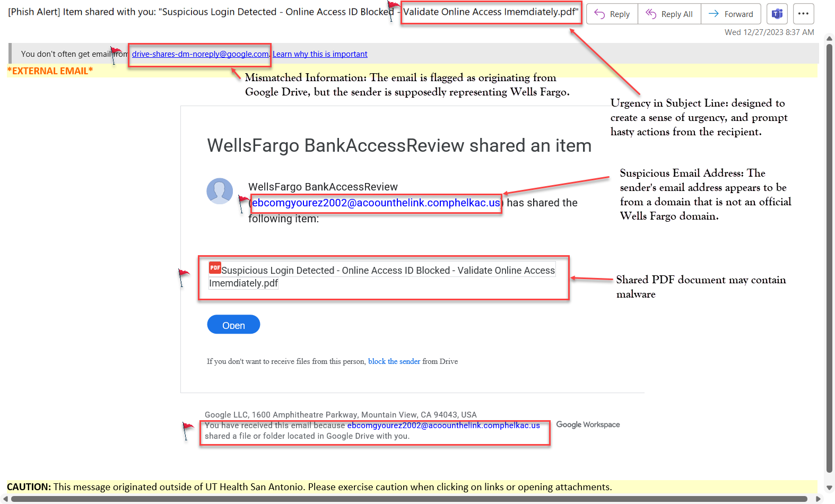Click the Google Workspace logo
The height and width of the screenshot is (504, 835).
coord(588,425)
